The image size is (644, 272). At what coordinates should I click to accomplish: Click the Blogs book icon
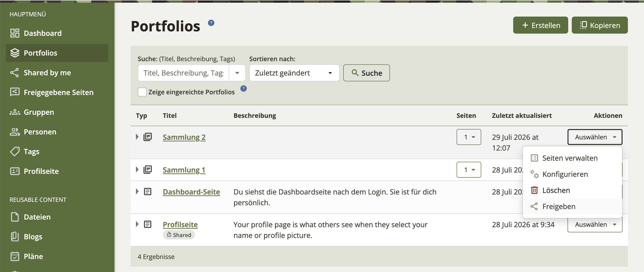[x=15, y=236]
